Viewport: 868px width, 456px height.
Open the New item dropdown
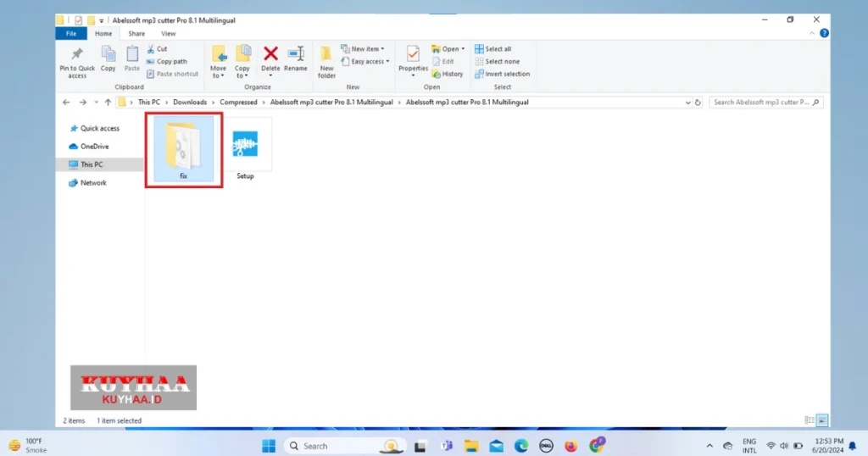pos(363,48)
